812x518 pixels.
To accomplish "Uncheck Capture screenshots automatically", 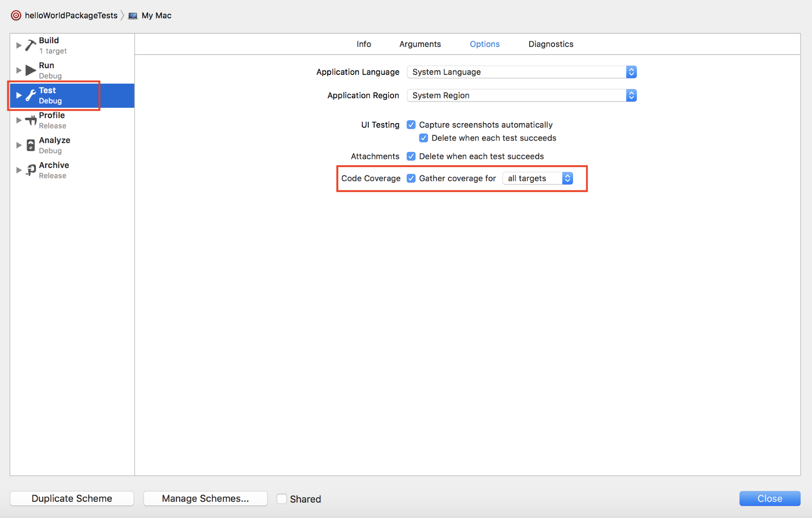I will 411,125.
